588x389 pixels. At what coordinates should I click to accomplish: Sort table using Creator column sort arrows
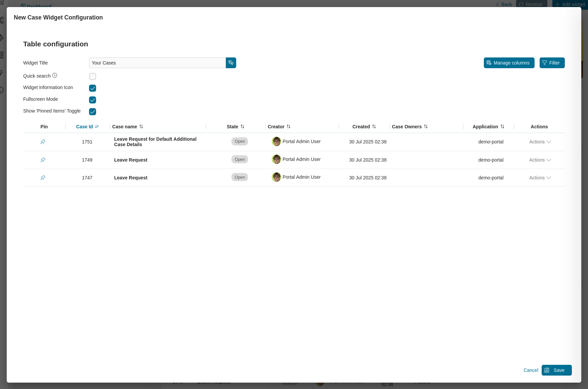tap(289, 127)
